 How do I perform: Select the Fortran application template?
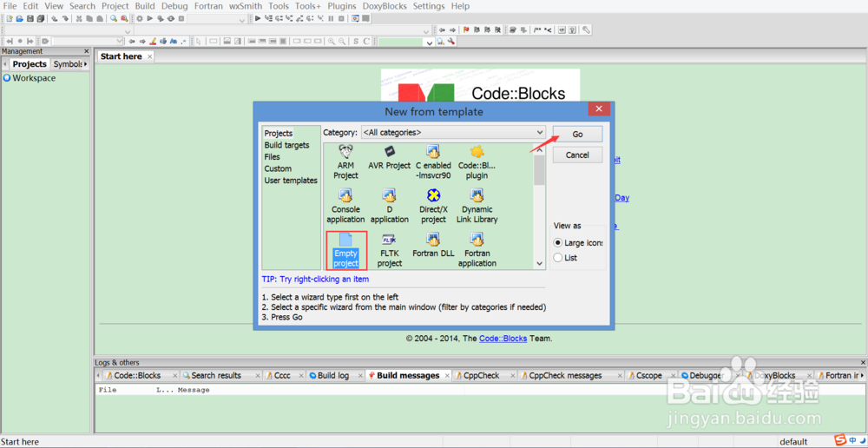click(x=477, y=250)
